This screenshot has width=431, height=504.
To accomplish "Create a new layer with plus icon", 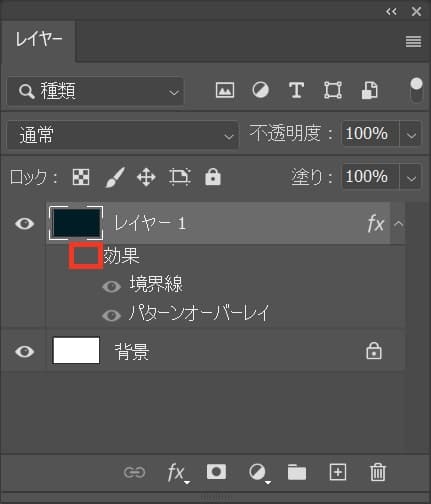I will pyautogui.click(x=338, y=472).
